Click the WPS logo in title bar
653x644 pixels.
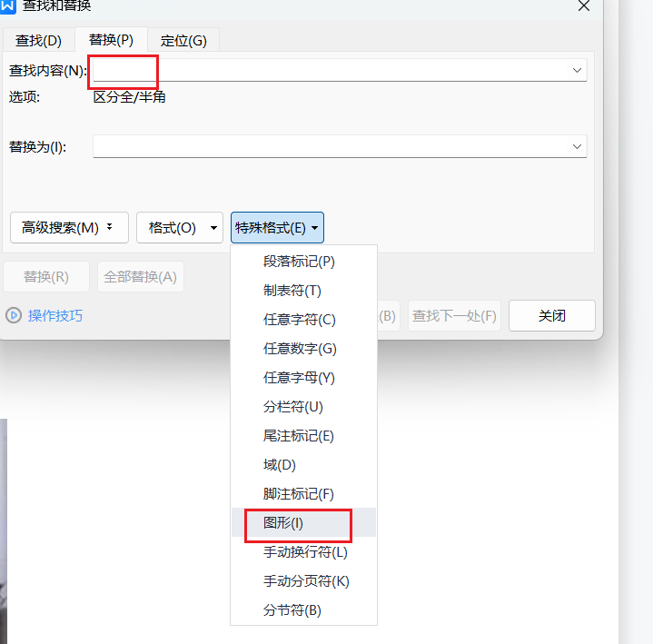8,5
